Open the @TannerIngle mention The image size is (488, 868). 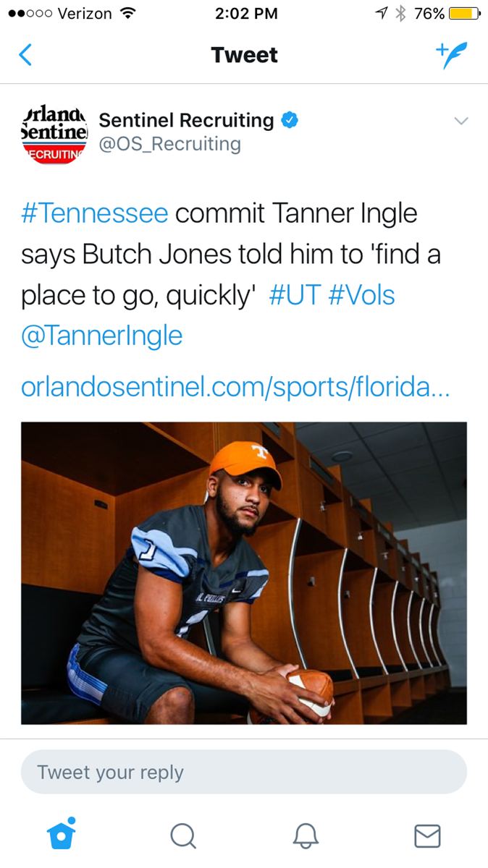pos(102,336)
